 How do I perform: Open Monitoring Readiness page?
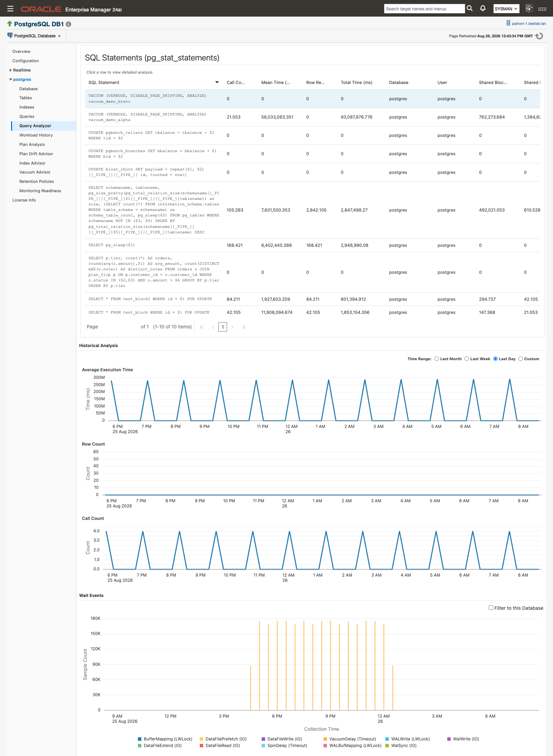pos(40,191)
